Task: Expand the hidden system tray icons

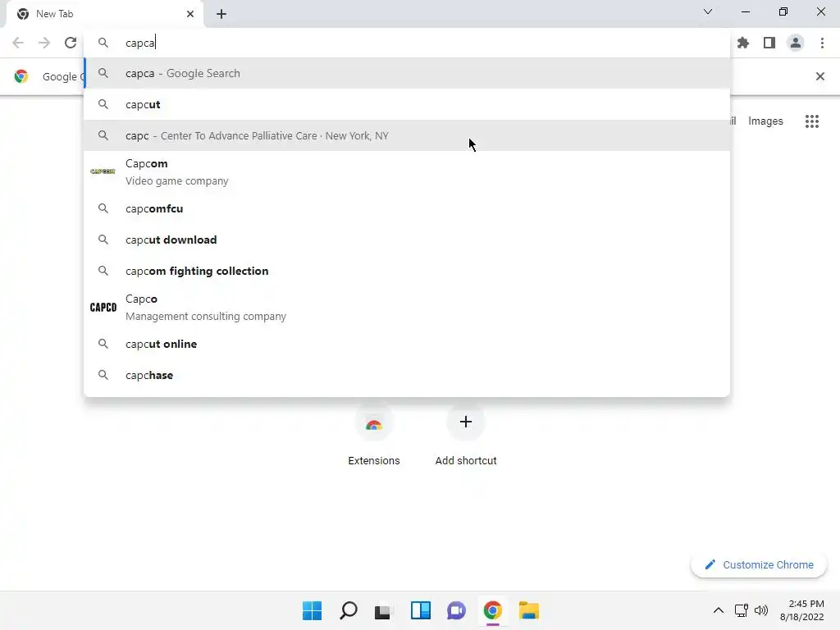Action: 719,610
